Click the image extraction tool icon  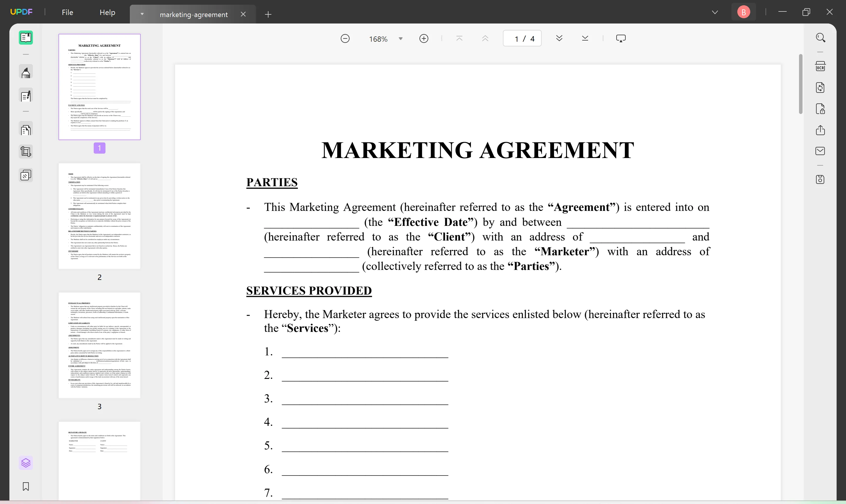820,87
